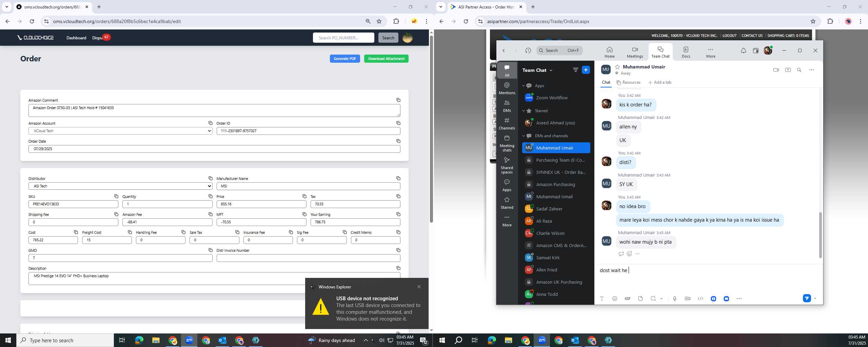Image resolution: width=868 pixels, height=347 pixels.
Task: Click the Zoom search box
Action: click(x=559, y=50)
